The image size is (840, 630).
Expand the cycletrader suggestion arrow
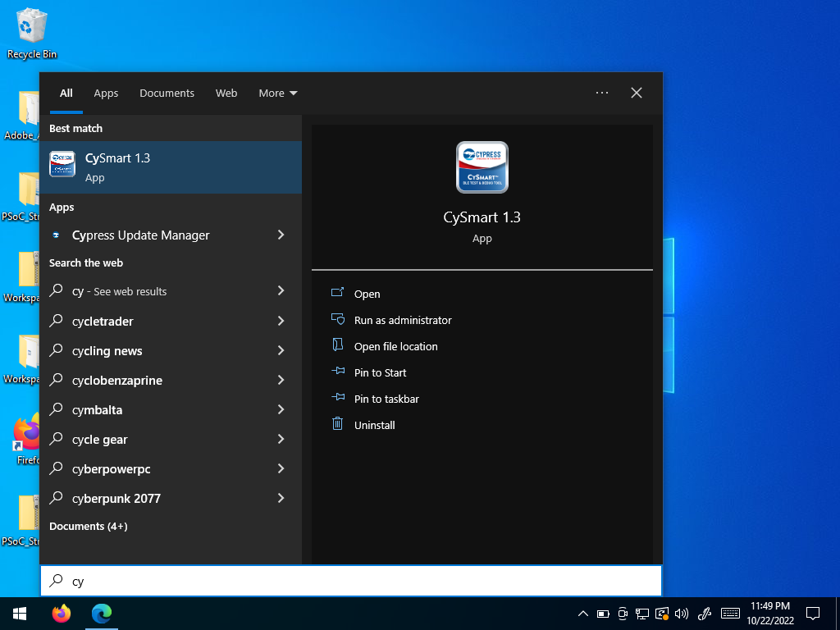(281, 321)
